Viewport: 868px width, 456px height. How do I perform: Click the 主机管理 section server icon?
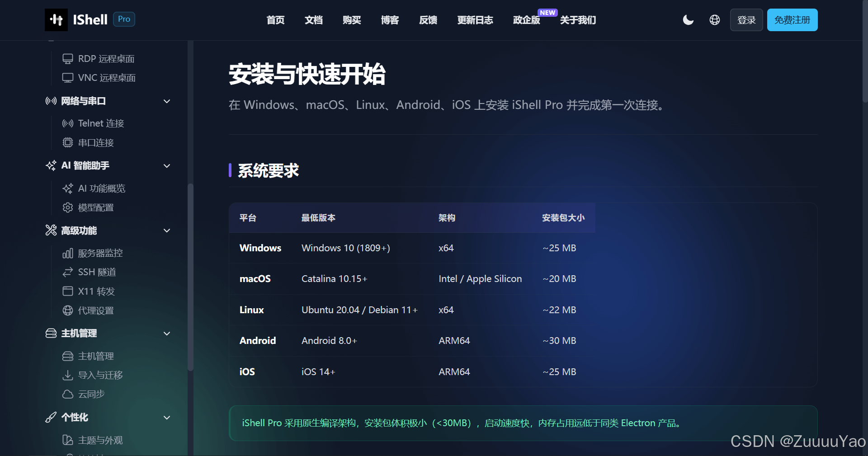[51, 333]
